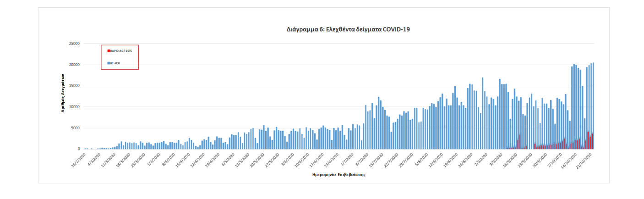
Task: Select the RT-PCR legend label
Action: pyautogui.click(x=115, y=63)
